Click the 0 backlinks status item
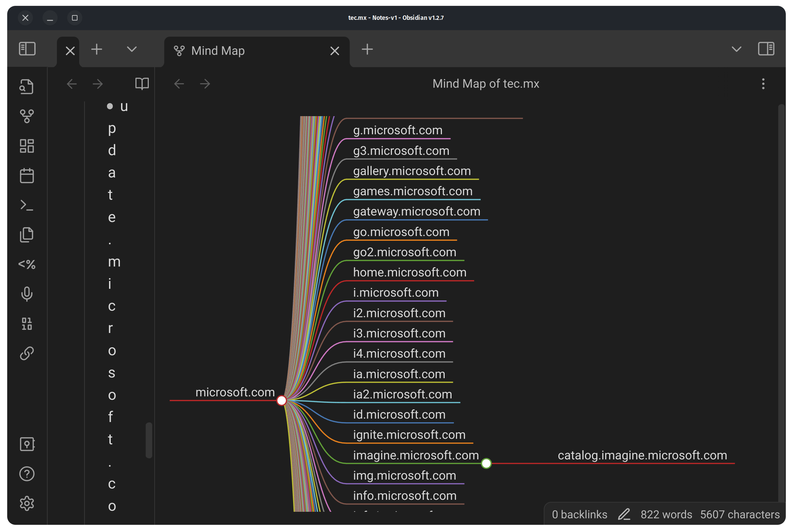The height and width of the screenshot is (532, 793). click(x=579, y=514)
